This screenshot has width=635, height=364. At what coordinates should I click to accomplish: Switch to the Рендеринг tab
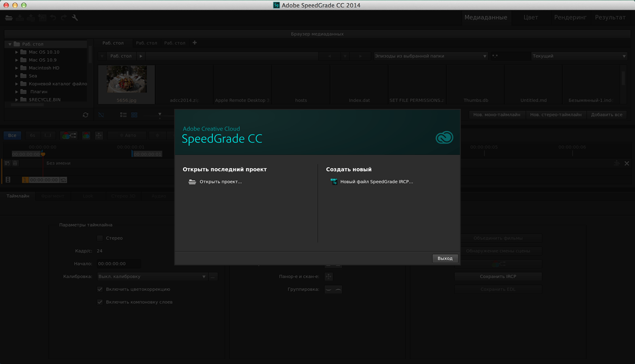[570, 17]
